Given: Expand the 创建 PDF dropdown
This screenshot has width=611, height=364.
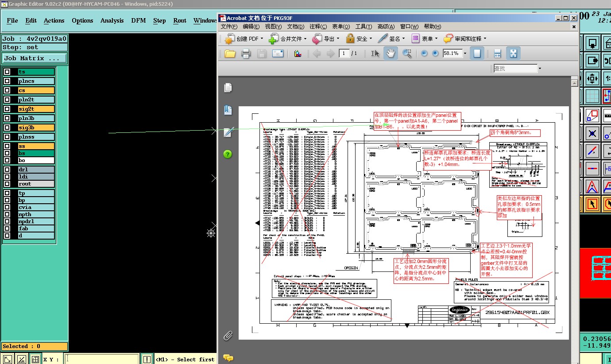Looking at the screenshot, I should tap(262, 39).
